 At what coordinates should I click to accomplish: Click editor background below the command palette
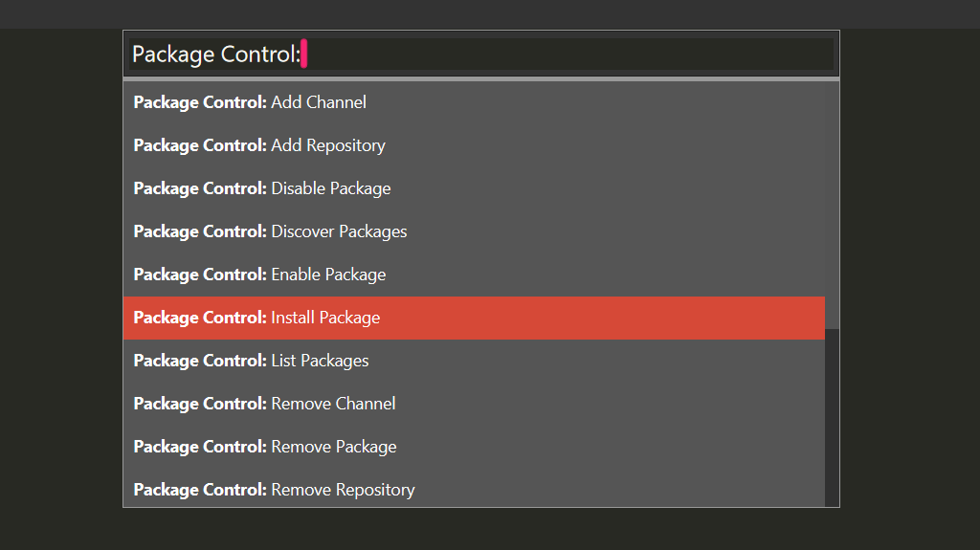tap(481, 529)
